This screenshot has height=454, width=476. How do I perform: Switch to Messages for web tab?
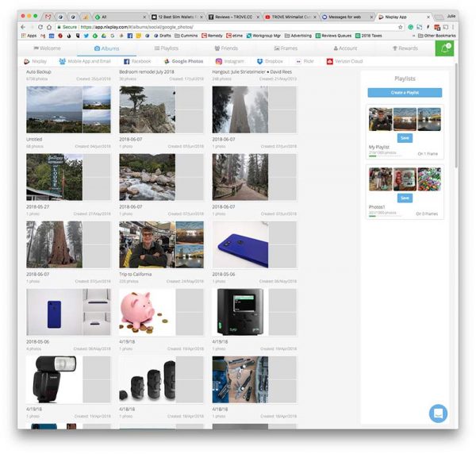point(347,17)
